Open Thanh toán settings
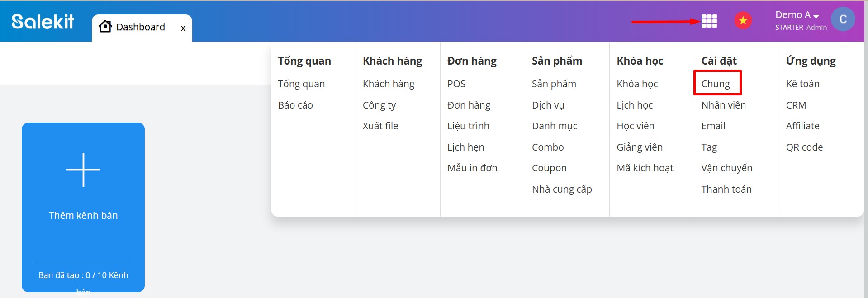Viewport: 868px width, 298px height. (726, 189)
